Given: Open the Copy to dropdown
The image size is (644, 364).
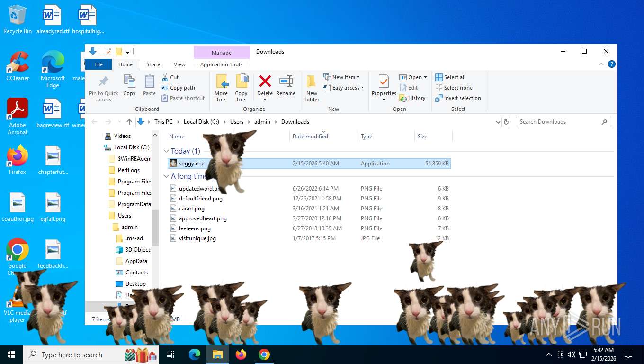Looking at the screenshot, I should click(x=241, y=97).
